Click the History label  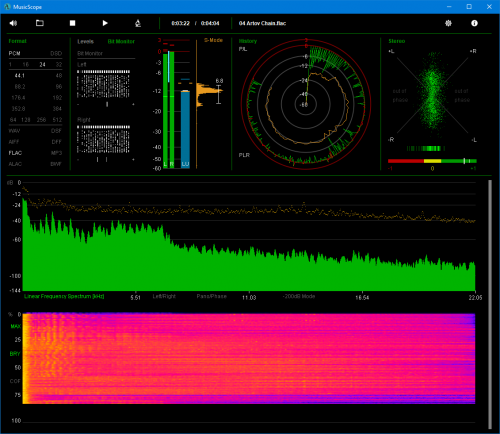248,41
